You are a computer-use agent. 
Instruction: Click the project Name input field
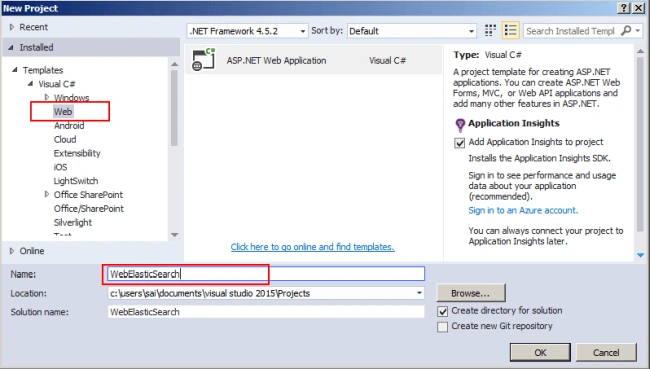266,274
